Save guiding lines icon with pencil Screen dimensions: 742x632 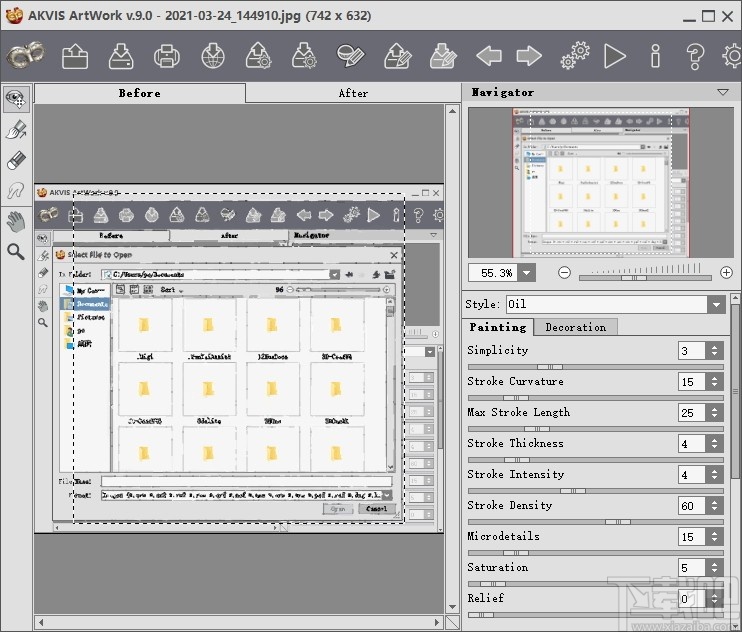click(443, 56)
